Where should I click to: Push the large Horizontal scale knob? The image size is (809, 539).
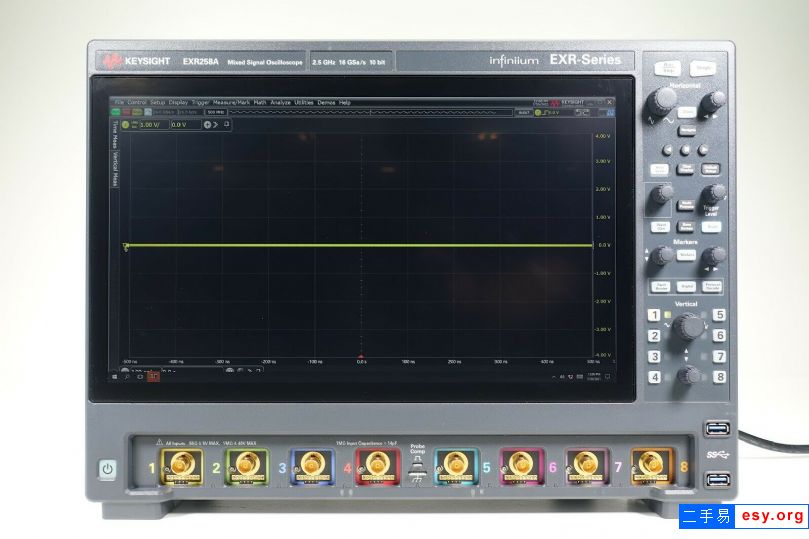(661, 102)
